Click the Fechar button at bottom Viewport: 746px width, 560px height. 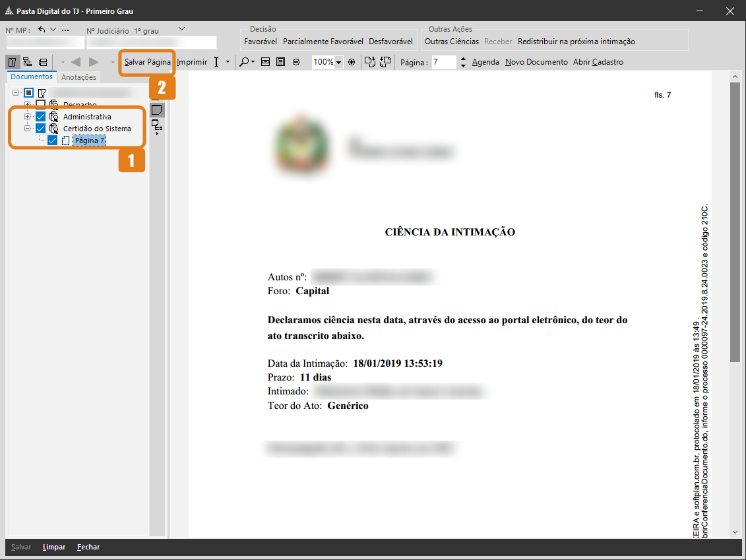point(88,547)
